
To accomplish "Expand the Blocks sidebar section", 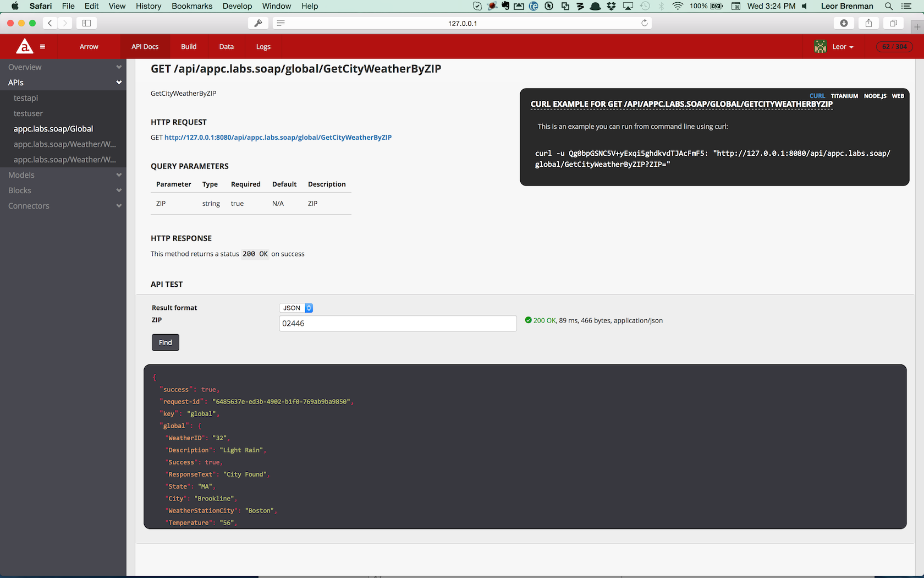I will click(63, 190).
